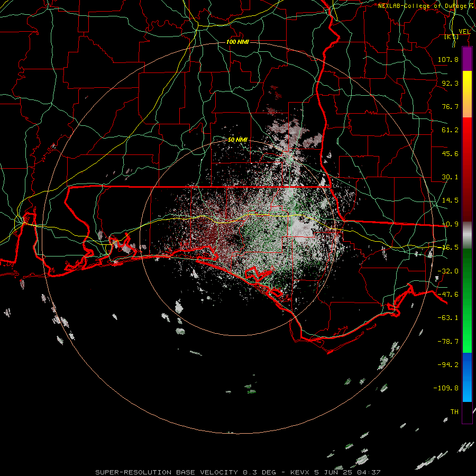Viewport: 476px width, 476px height.
Task: Click the -78.7 velocity scale value
Action: [x=448, y=342]
